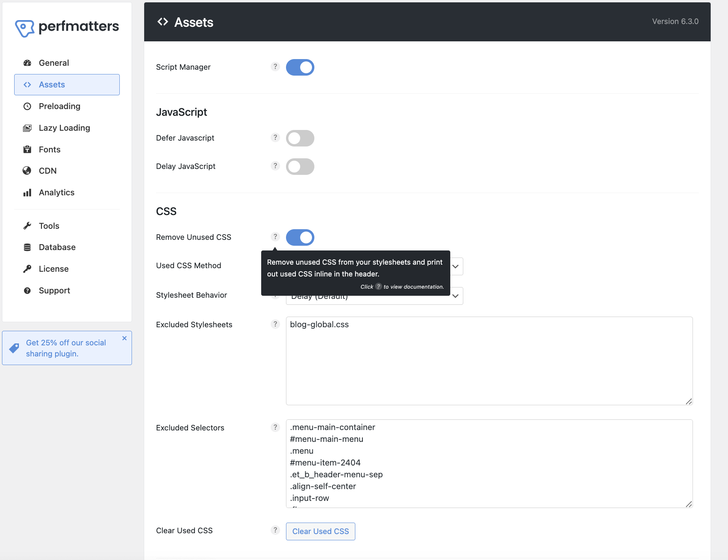Image resolution: width=728 pixels, height=560 pixels.
Task: Open Excluded Stylesheets help question mark
Action: 275,324
